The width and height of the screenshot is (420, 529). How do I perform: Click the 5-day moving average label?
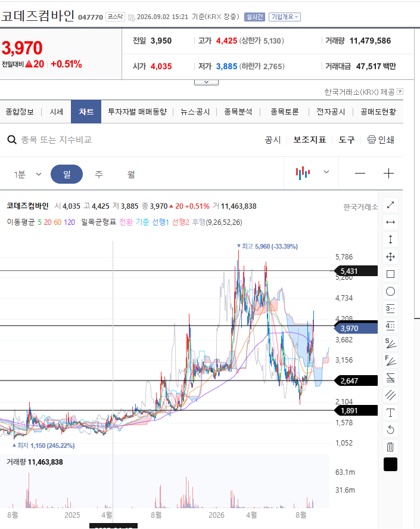pyautogui.click(x=39, y=222)
